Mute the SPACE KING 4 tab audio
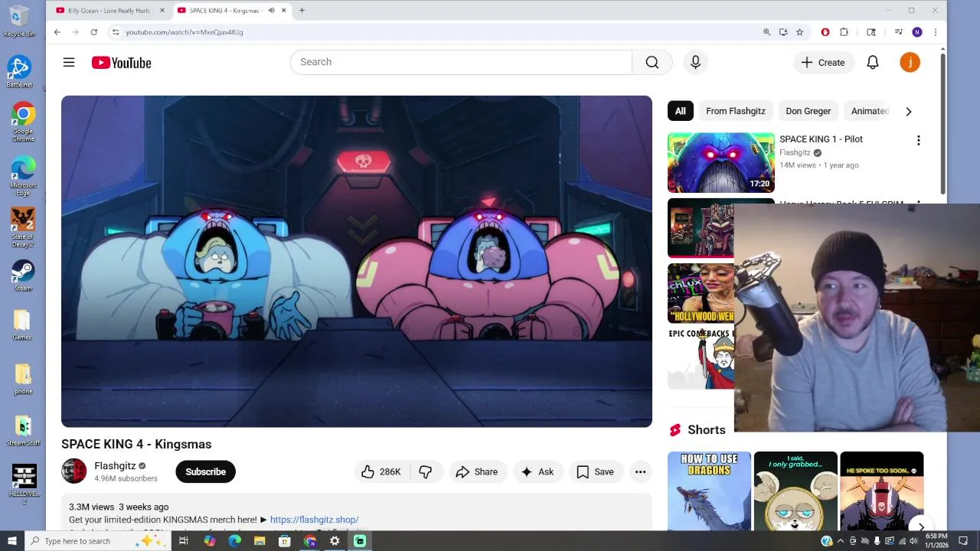This screenshot has width=980, height=551. pyautogui.click(x=271, y=11)
